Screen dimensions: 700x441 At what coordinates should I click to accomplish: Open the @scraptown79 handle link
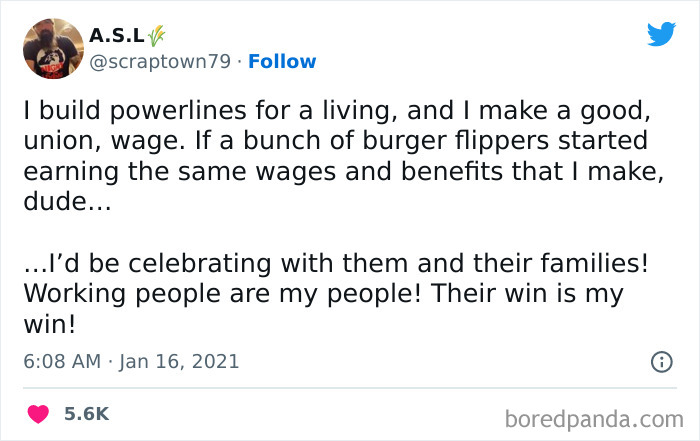160,61
